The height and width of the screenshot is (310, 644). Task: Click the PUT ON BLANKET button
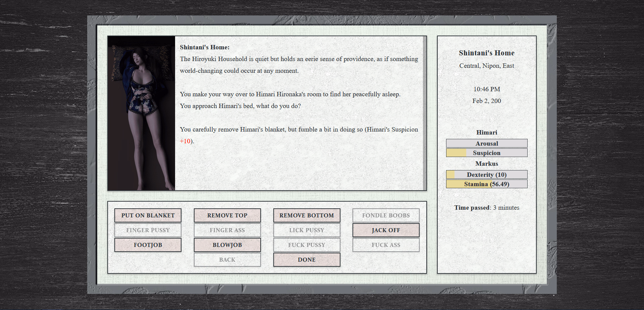(148, 215)
